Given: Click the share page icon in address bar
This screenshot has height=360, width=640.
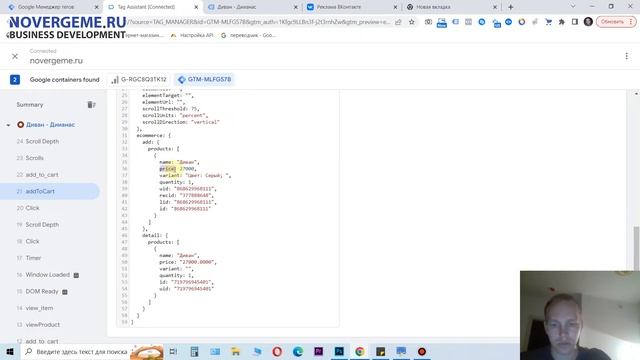Looking at the screenshot, I should coord(398,22).
